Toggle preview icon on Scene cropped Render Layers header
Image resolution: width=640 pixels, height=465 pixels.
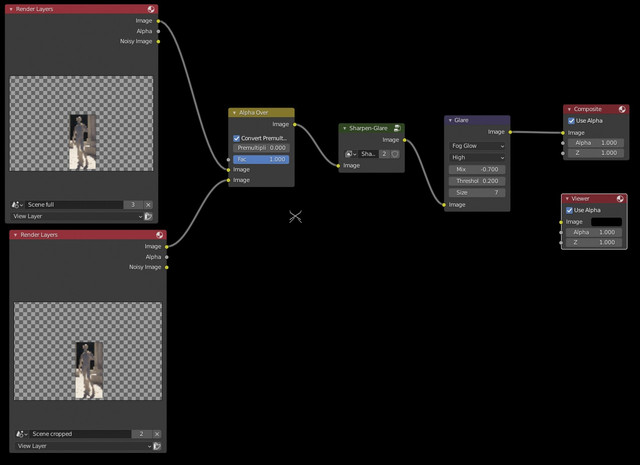tap(160, 235)
